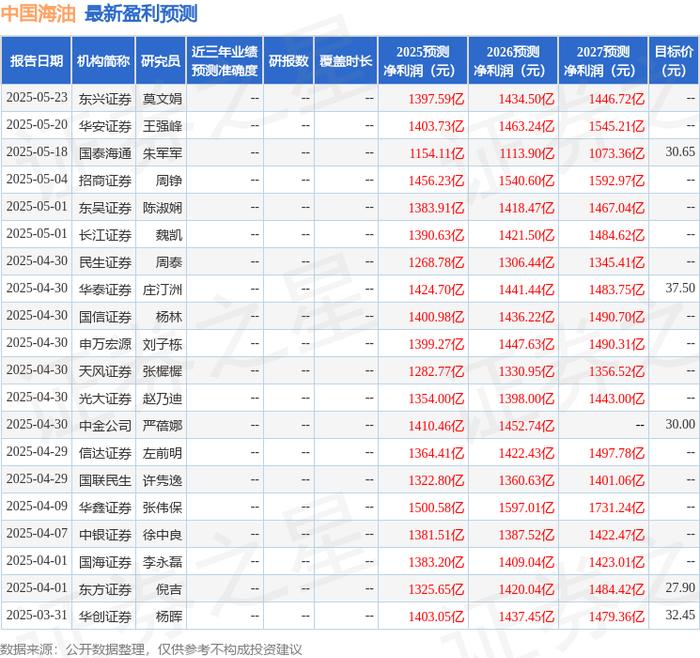Click analyst name 庄汀洲
This screenshot has width=700, height=658.
pyautogui.click(x=162, y=289)
